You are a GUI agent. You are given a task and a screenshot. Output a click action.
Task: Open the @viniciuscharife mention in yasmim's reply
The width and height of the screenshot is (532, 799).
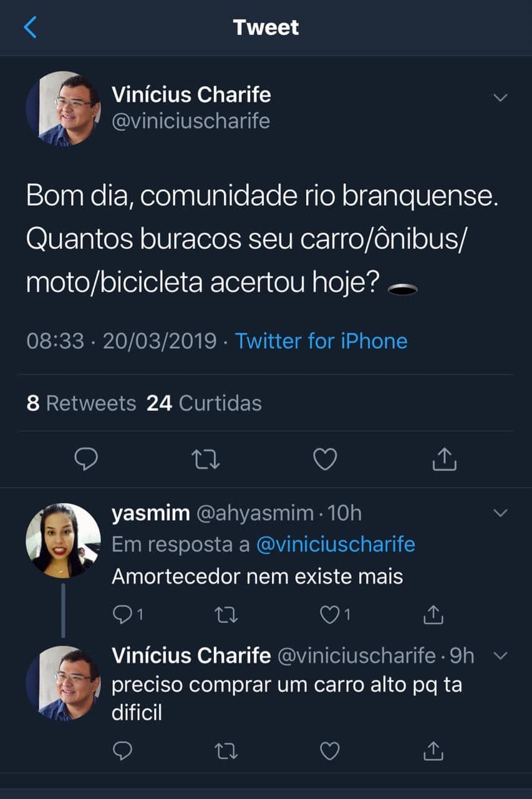pyautogui.click(x=336, y=544)
